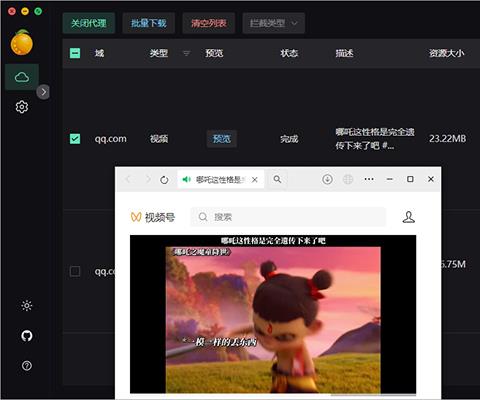The image size is (480, 400).
Task: Open the GitHub icon in the sidebar
Action: (27, 336)
